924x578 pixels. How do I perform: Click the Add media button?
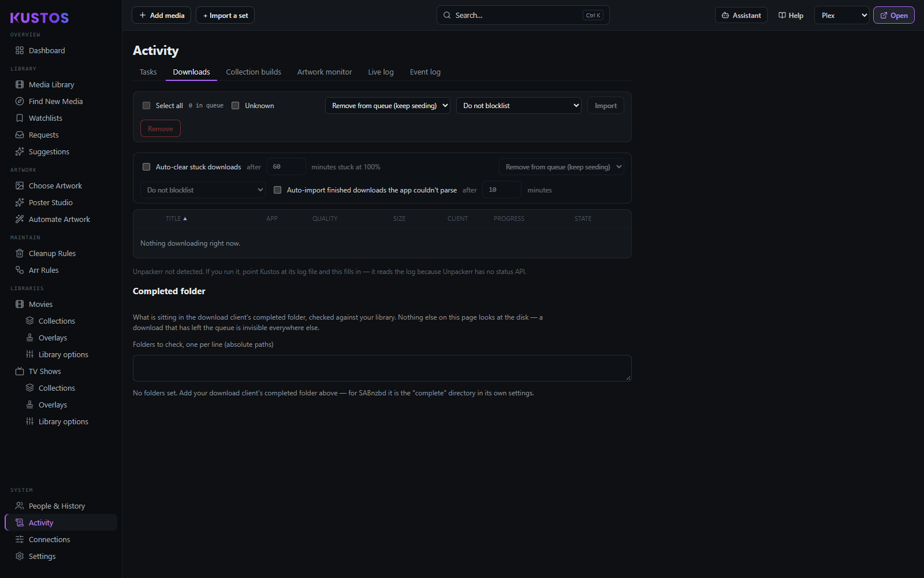162,16
